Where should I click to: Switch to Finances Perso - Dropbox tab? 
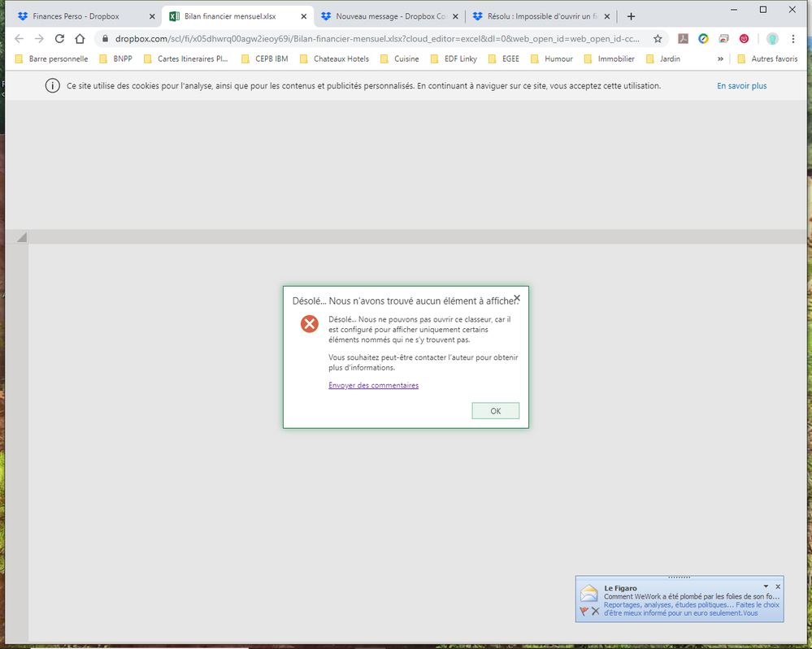[x=76, y=16]
